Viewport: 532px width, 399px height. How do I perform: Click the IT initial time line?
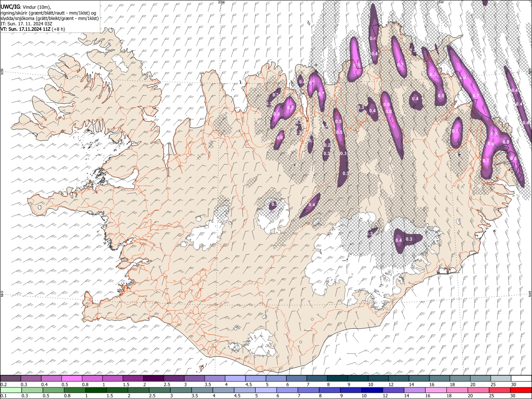pyautogui.click(x=26, y=24)
